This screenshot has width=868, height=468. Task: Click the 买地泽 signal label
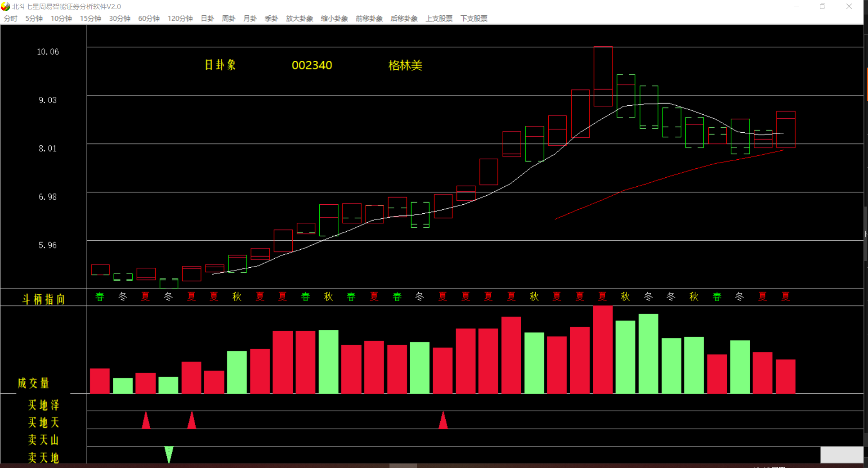[44, 405]
